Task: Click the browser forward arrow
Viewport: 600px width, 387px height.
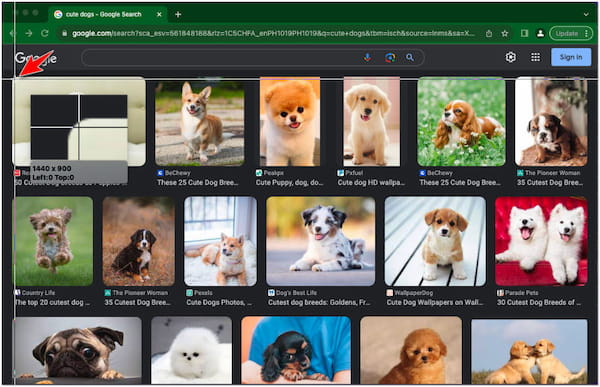Action: pyautogui.click(x=29, y=33)
